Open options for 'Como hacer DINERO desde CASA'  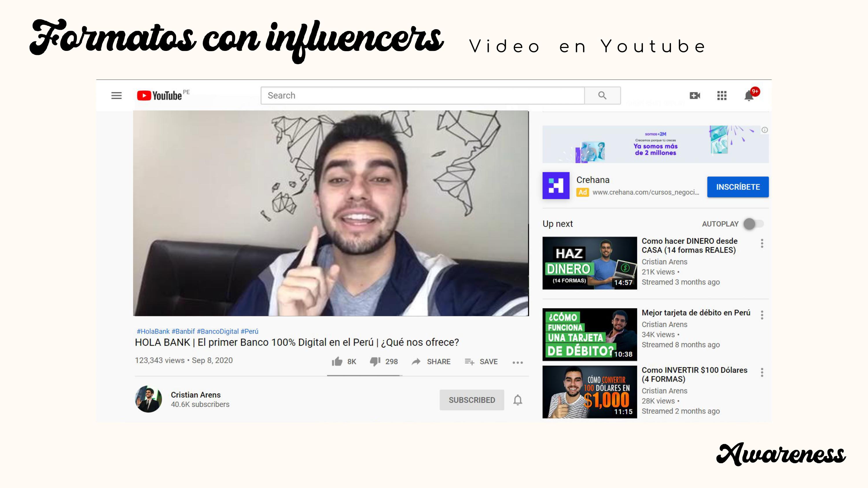[x=762, y=243]
